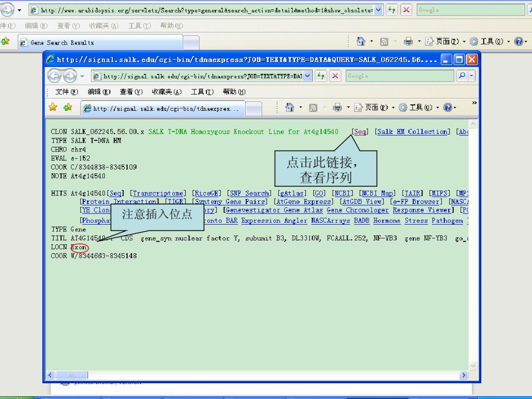Open the 查看(V) menu in popup
This screenshot has width=532, height=399.
pyautogui.click(x=131, y=92)
